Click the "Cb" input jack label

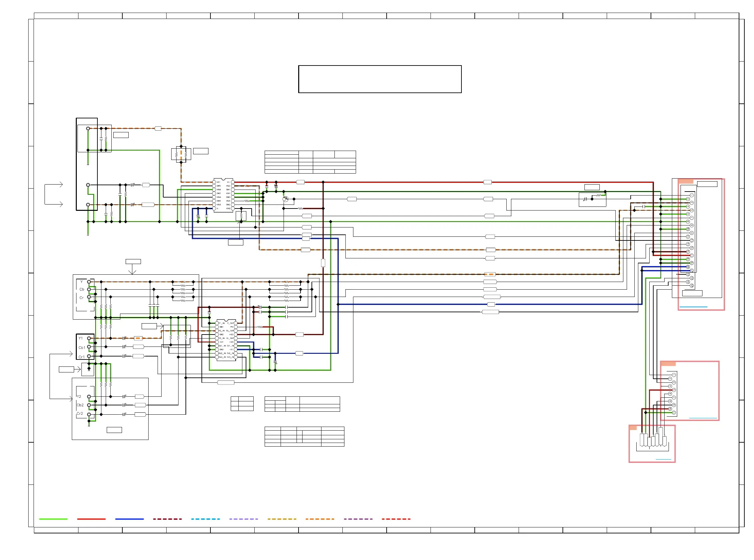[x=82, y=290]
